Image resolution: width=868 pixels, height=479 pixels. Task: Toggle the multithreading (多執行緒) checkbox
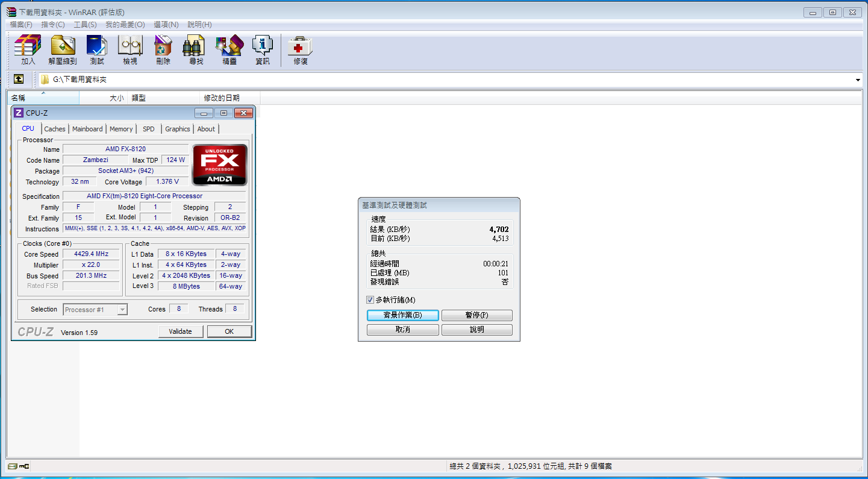(370, 300)
